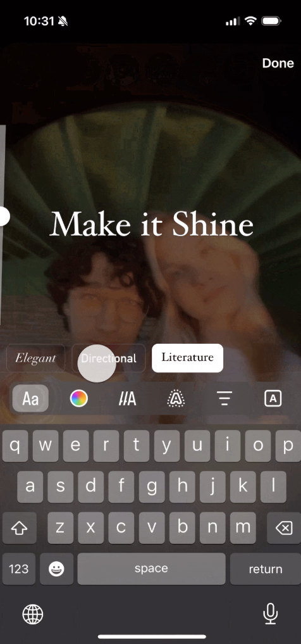301x644 pixels.
Task: Change text alignment with the lines icon
Action: click(x=224, y=398)
